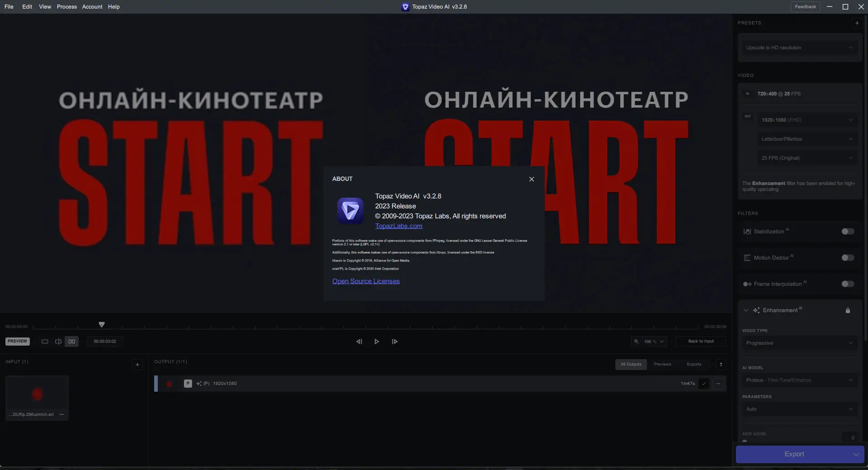Open the Letterbox/Pillarbox dropdown
868x470 pixels.
(807, 139)
